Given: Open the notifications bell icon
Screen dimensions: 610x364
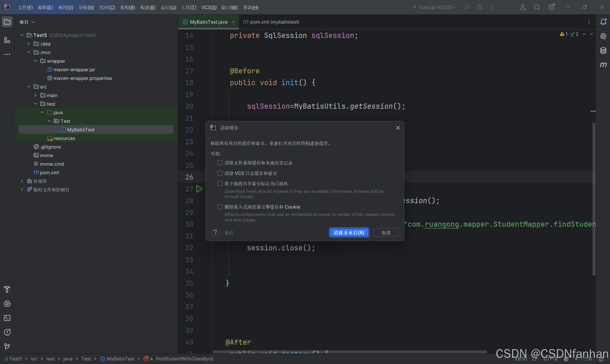Looking at the screenshot, I should pyautogui.click(x=603, y=22).
